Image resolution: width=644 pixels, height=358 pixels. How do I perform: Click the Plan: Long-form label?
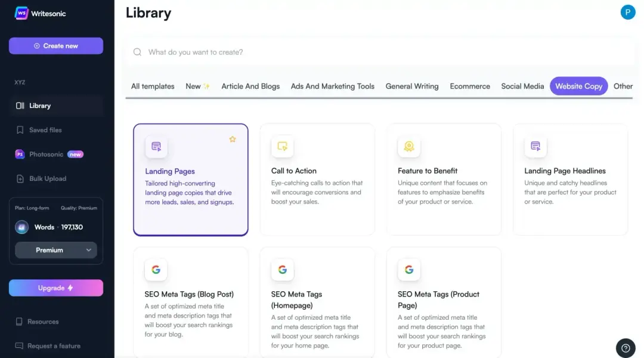32,208
